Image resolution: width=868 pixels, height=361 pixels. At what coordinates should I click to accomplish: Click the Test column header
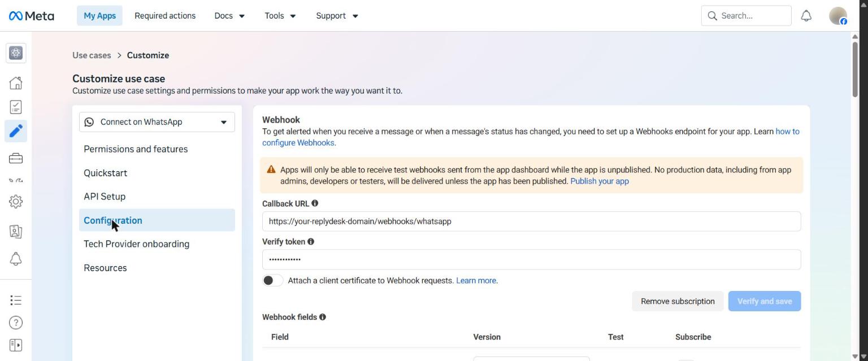[x=615, y=337]
